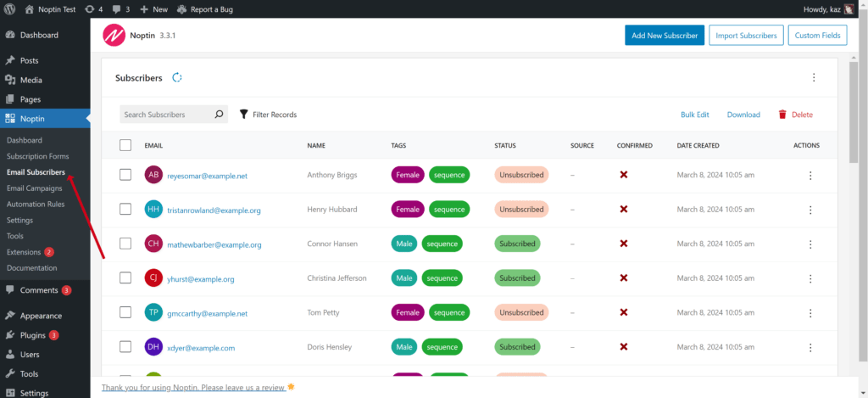Viewport: 868px width, 398px height.
Task: Click the Noptin pink logo
Action: [x=114, y=36]
